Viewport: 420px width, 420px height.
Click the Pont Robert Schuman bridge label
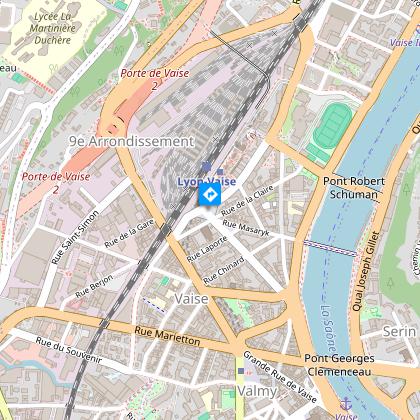(354, 188)
